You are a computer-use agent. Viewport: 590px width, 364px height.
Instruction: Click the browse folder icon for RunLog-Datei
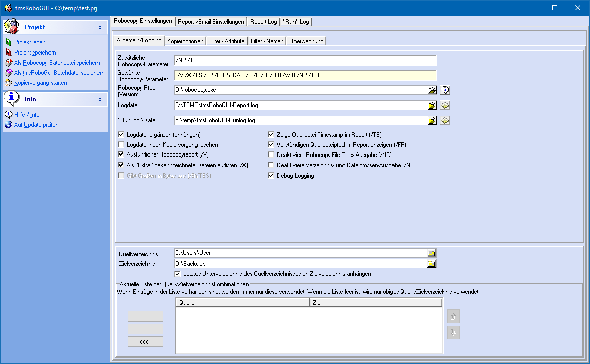(432, 121)
